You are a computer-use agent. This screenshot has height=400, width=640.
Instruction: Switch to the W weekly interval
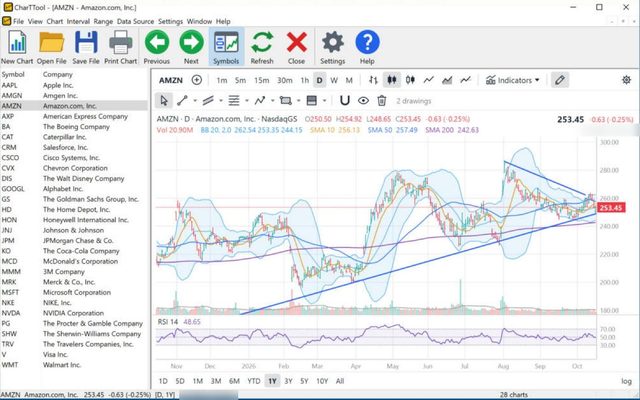pos(334,80)
